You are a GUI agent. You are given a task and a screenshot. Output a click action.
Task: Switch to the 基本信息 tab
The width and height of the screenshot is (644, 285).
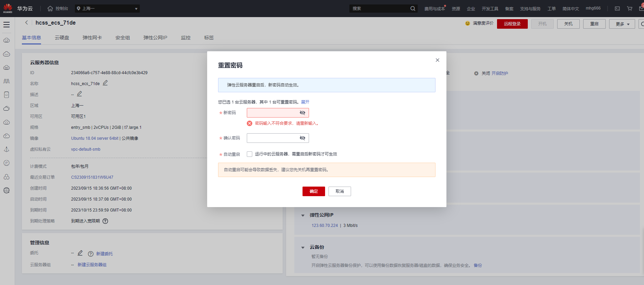(x=31, y=38)
